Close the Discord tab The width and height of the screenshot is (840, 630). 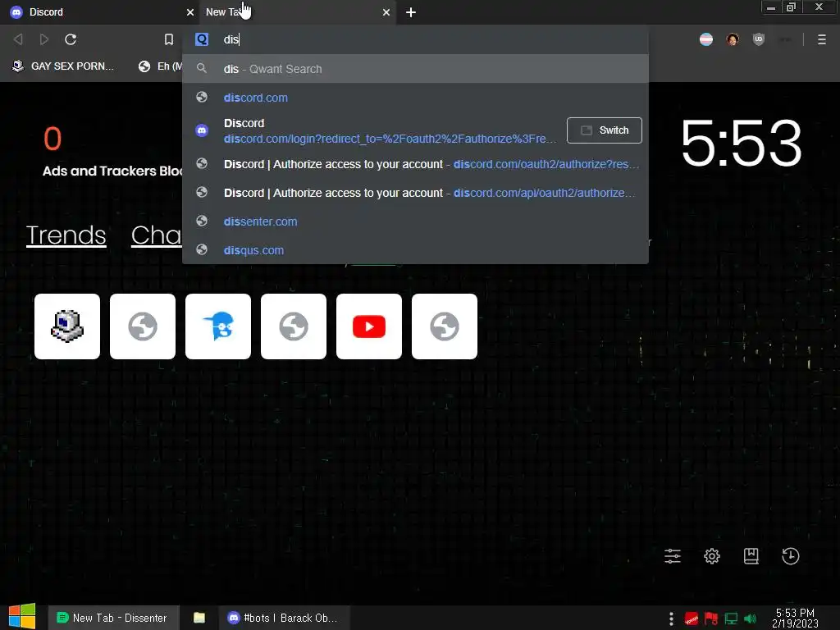tap(190, 12)
